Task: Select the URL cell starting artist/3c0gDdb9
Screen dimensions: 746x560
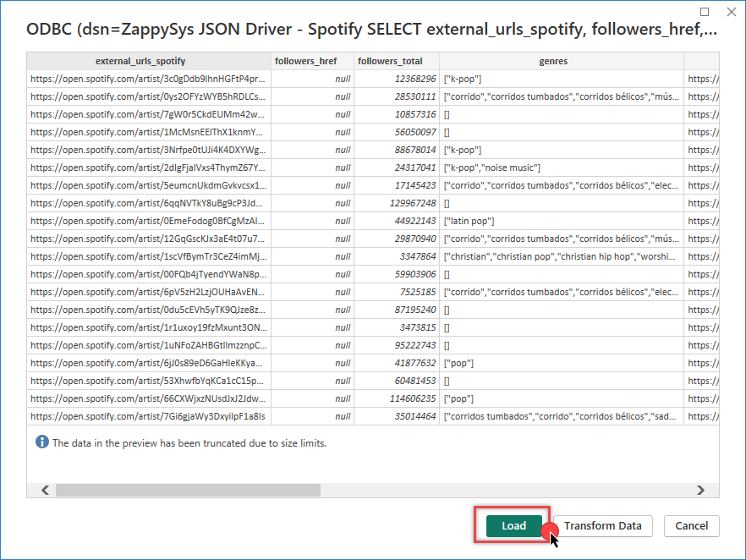Action: tap(149, 79)
